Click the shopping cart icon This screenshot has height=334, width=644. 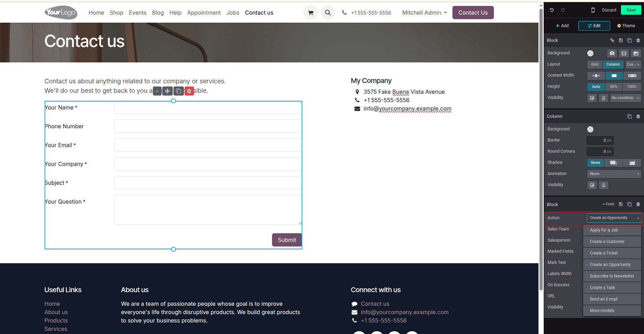tap(311, 13)
